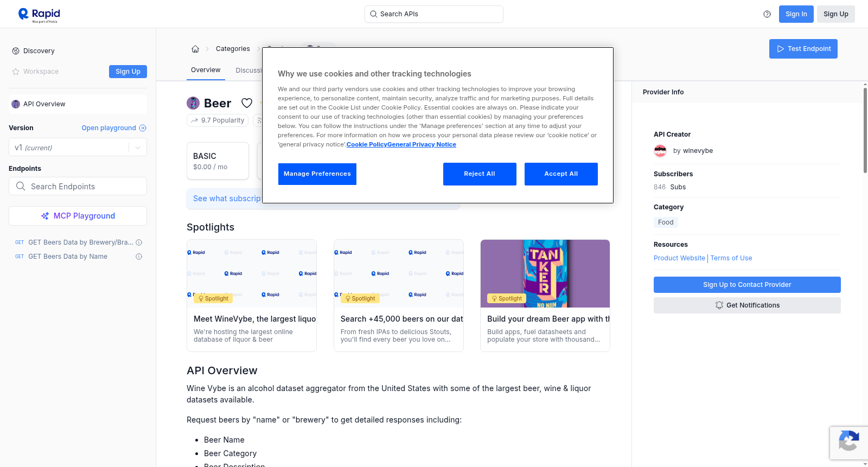Select the Workspace star item
The width and height of the screenshot is (868, 467).
[x=35, y=72]
